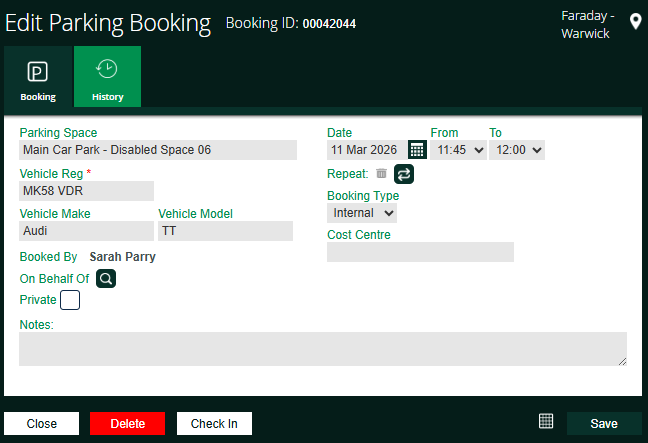The height and width of the screenshot is (443, 648).
Task: Open the date picker calendar icon
Action: pyautogui.click(x=417, y=149)
